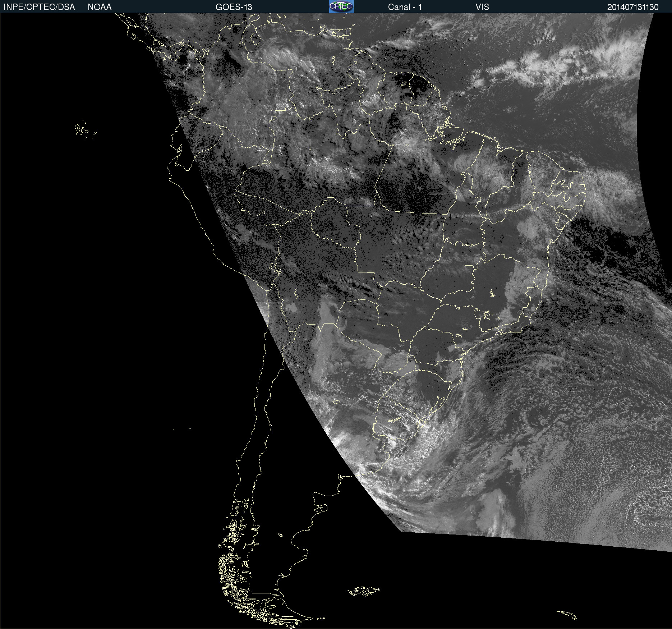Click the NOAA label in header
The height and width of the screenshot is (629, 672).
click(100, 7)
